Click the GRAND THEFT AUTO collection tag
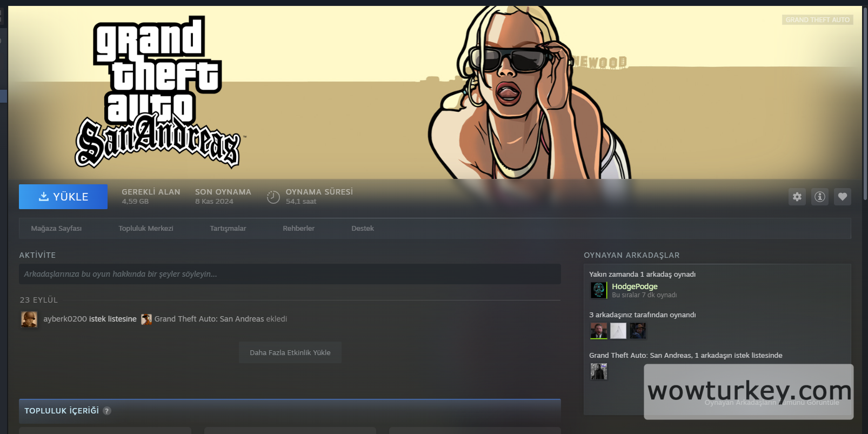 (817, 20)
